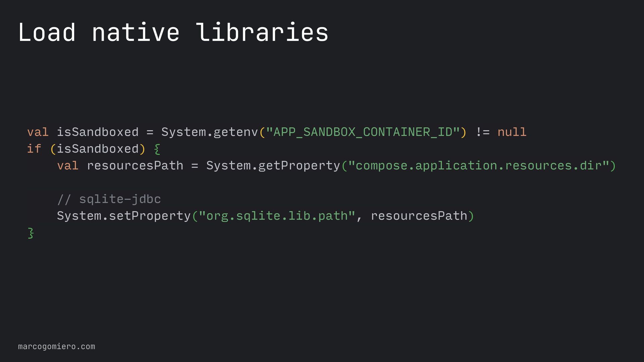Image resolution: width=644 pixels, height=362 pixels.
Task: Click the '// sqlite-jdbc' comment
Action: [109, 199]
